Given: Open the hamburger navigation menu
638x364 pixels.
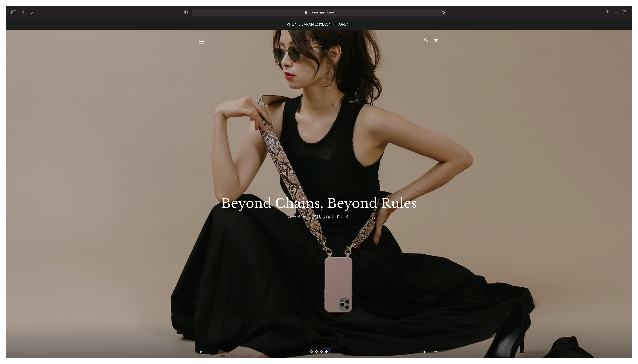Looking at the screenshot, I should tap(202, 42).
